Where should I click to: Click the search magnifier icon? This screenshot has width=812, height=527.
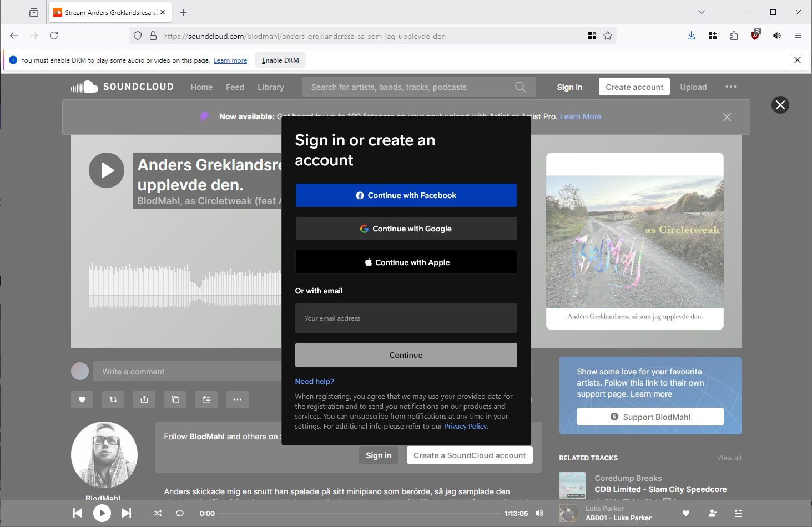pos(520,87)
